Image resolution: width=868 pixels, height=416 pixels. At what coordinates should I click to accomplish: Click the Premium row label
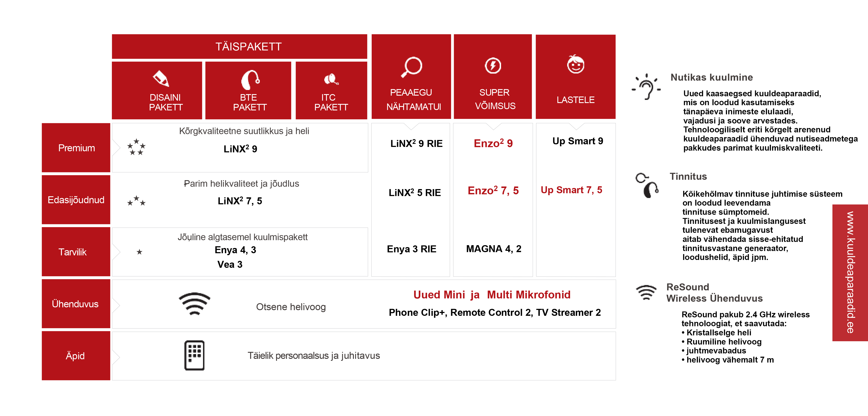76,148
